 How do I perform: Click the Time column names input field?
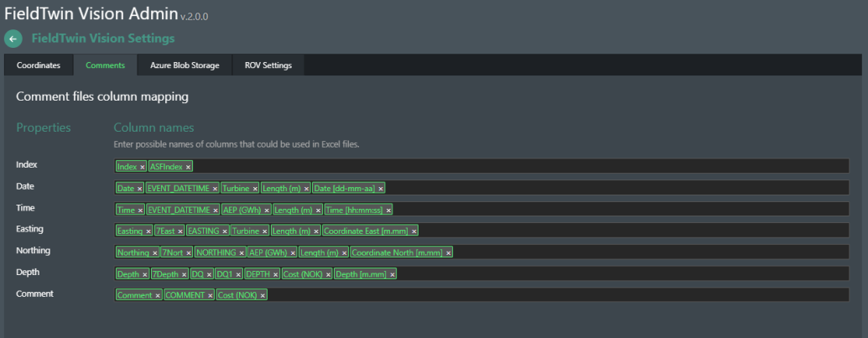pos(481,210)
